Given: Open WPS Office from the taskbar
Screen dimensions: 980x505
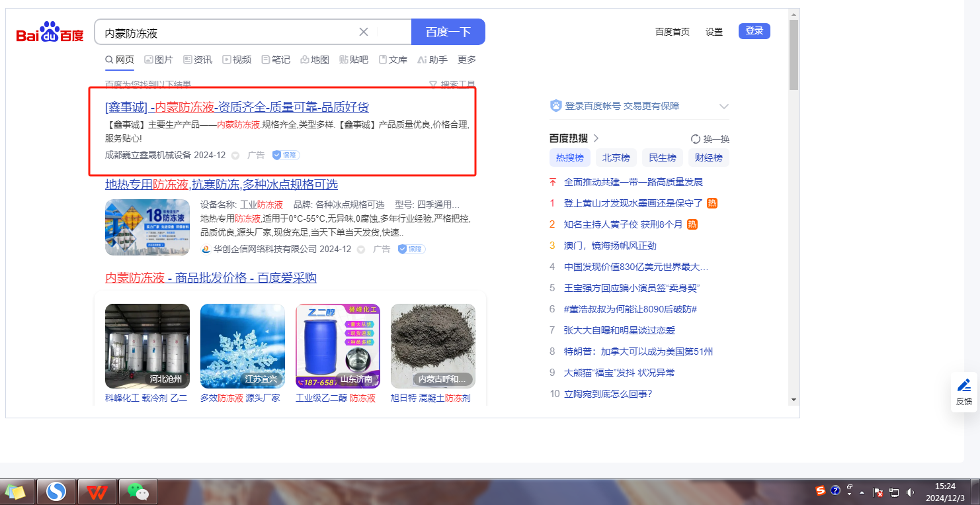Looking at the screenshot, I should coord(97,492).
